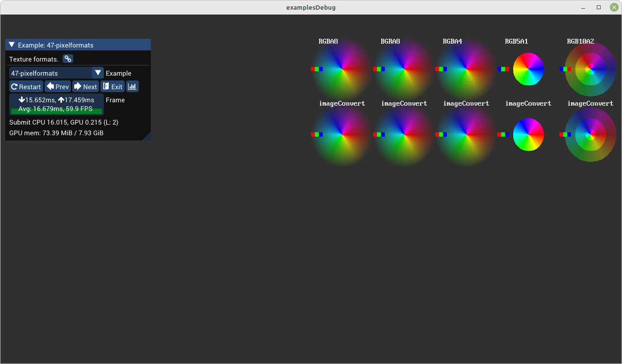Screen dimensions: 622x364
Task: Click the Restart button
Action: (x=26, y=86)
